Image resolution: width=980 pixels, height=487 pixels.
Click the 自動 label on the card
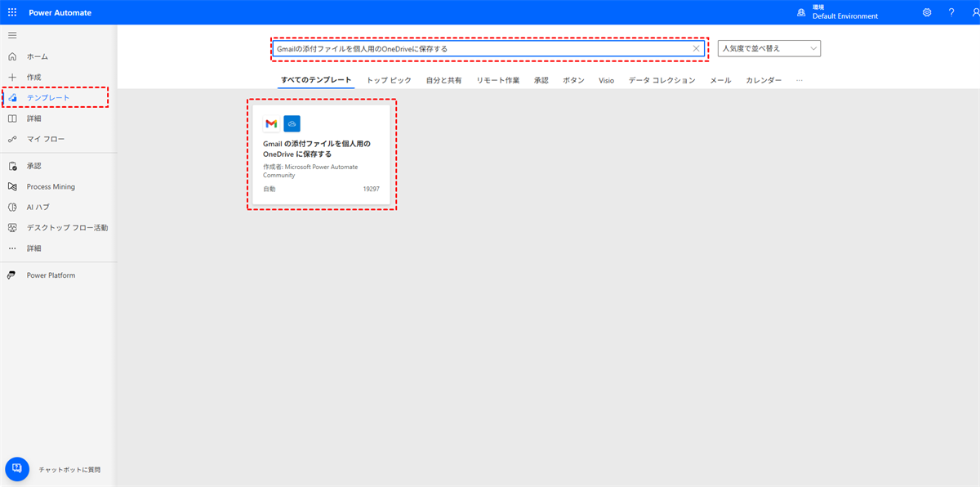(269, 189)
